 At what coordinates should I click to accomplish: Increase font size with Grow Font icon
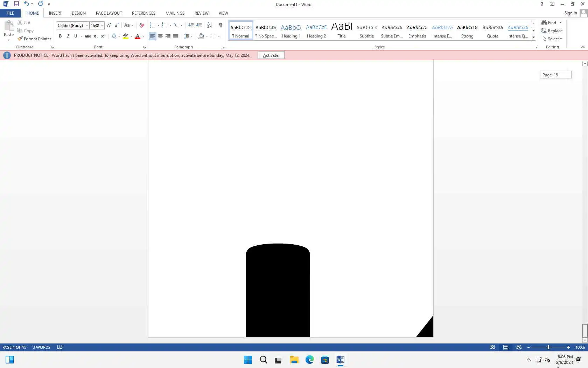(109, 25)
